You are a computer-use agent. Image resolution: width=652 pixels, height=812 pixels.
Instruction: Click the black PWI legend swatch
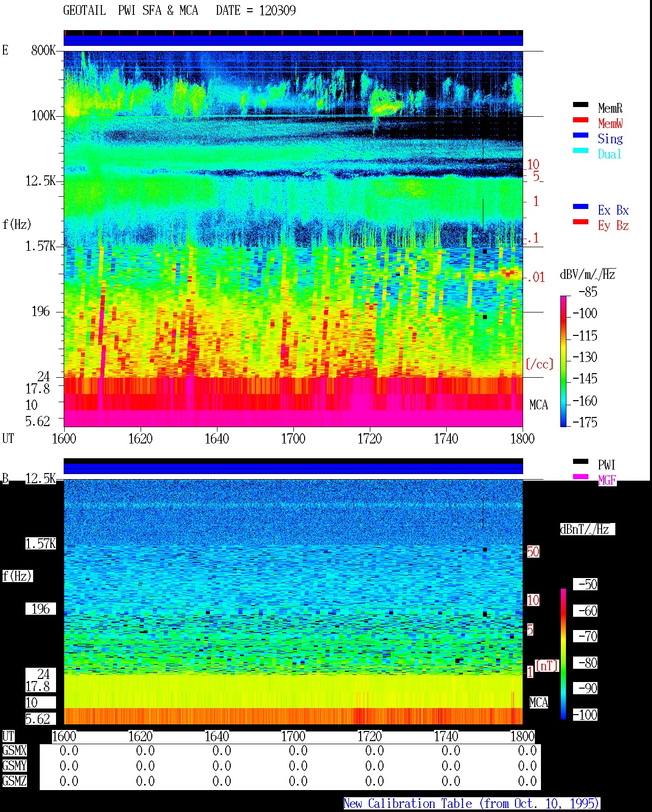point(581,461)
